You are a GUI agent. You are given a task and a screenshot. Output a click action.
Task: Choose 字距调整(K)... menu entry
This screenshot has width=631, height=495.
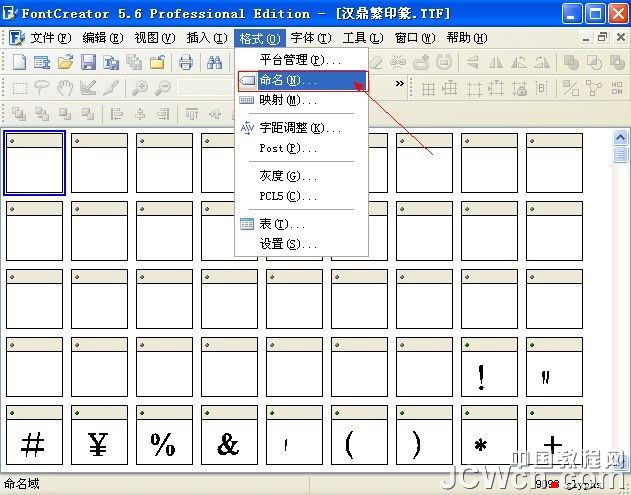pyautogui.click(x=301, y=128)
